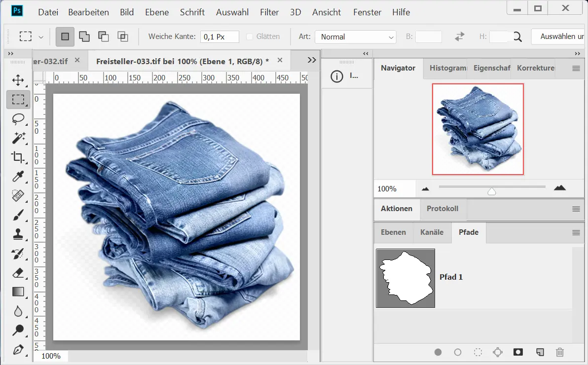Select the Lasso tool
Image resolution: width=588 pixels, height=365 pixels.
coord(18,119)
